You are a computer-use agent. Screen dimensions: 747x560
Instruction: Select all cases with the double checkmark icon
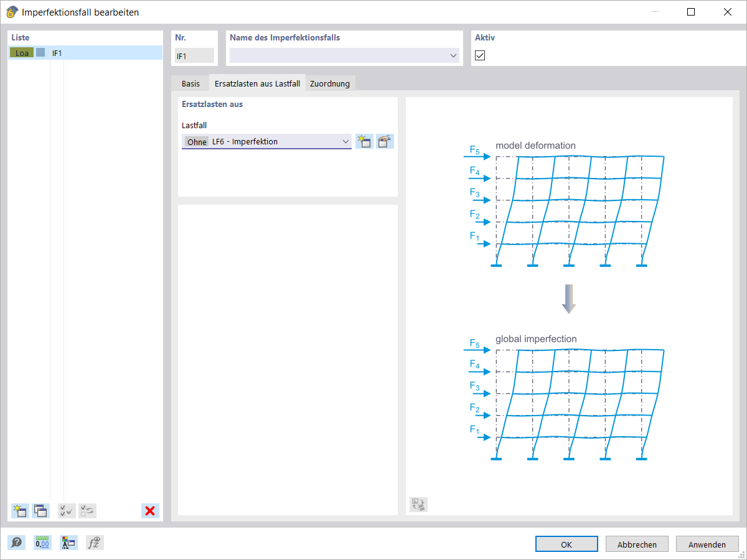pyautogui.click(x=67, y=510)
